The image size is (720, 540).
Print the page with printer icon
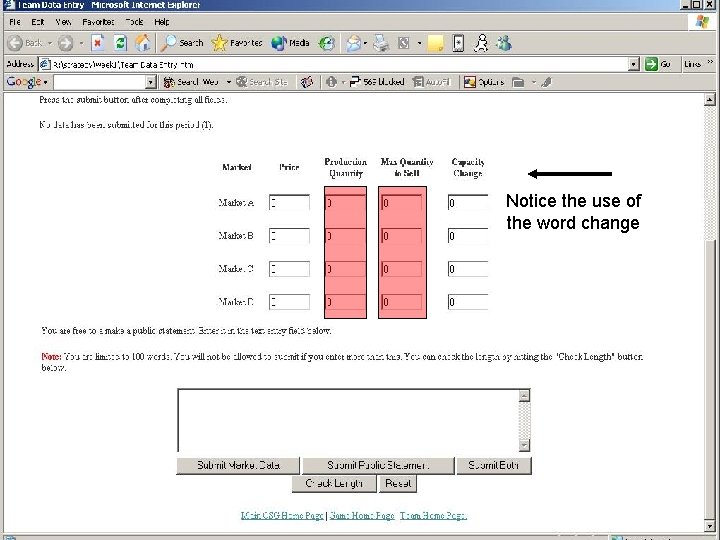coord(381,43)
